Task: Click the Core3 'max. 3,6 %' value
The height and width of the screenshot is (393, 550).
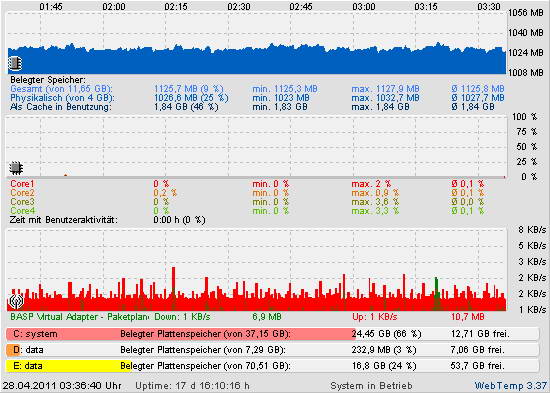Action: tap(375, 202)
